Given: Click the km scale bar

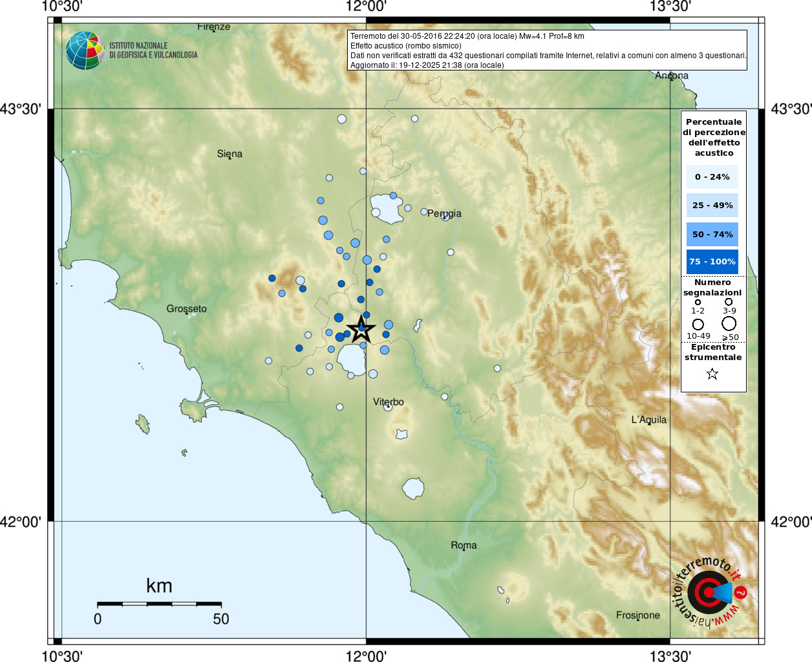Looking at the screenshot, I should pyautogui.click(x=159, y=604).
